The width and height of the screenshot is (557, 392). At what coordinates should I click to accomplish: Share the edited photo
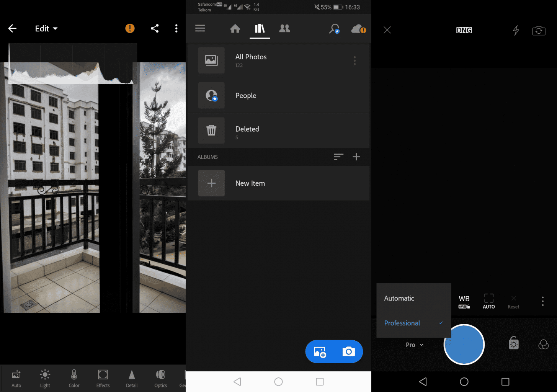tap(155, 28)
